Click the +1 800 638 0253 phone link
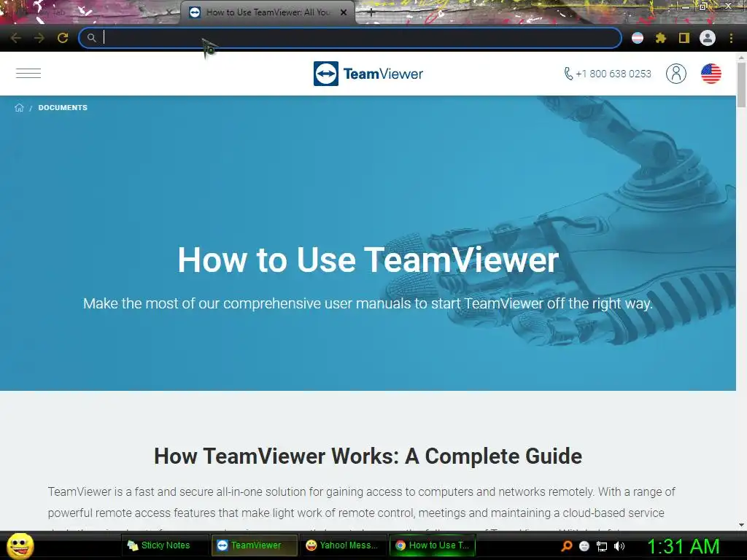Screen dimensions: 747x560 pyautogui.click(x=613, y=74)
